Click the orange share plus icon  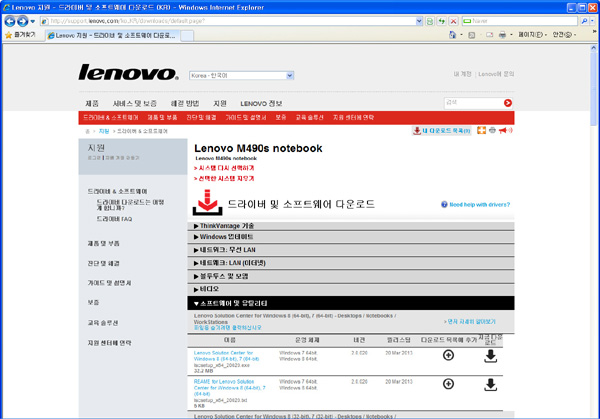481,130
